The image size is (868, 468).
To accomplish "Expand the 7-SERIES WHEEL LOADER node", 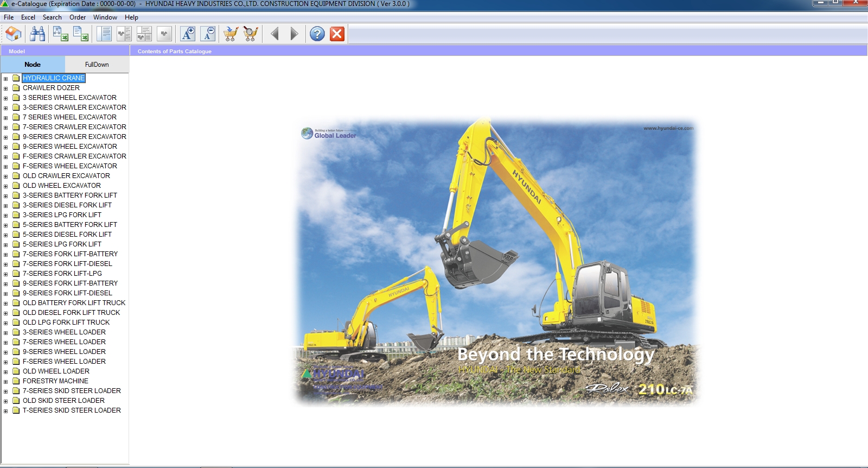I will tap(5, 343).
